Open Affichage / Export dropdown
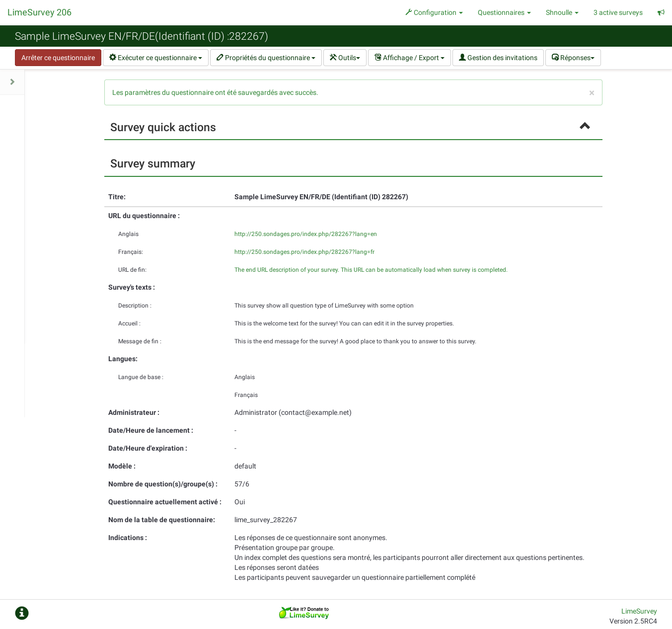 (409, 58)
